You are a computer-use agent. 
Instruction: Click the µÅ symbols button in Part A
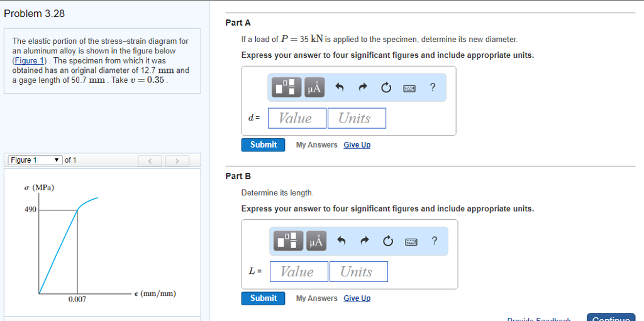[314, 87]
